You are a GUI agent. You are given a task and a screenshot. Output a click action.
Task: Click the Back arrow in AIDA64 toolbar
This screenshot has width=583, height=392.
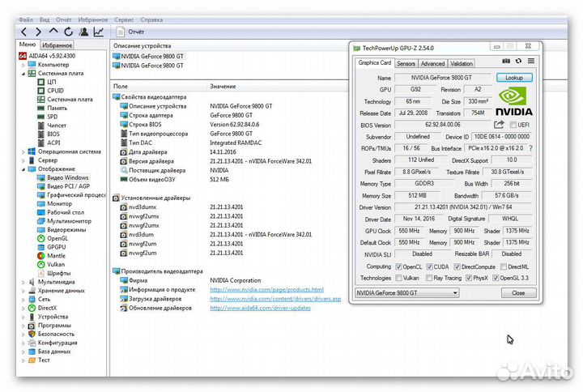click(24, 32)
